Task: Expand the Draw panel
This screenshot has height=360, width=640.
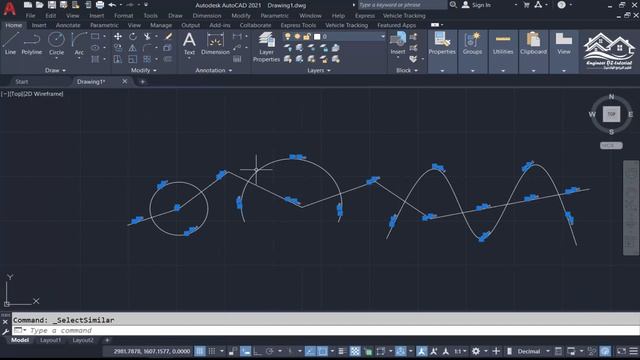Action: pos(55,70)
